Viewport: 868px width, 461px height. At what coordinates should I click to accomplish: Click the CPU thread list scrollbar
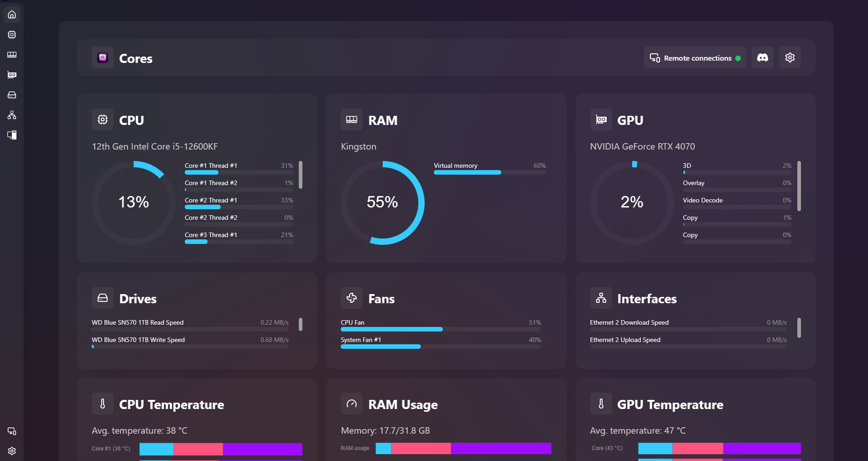301,175
